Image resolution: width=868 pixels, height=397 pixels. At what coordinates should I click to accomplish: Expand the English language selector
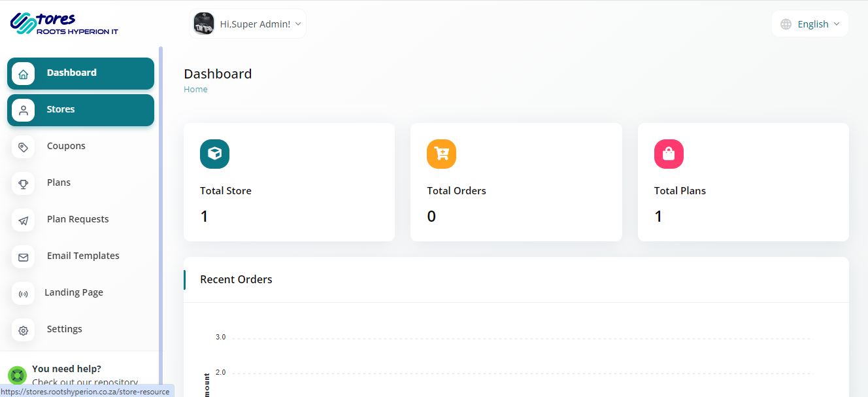(x=810, y=24)
